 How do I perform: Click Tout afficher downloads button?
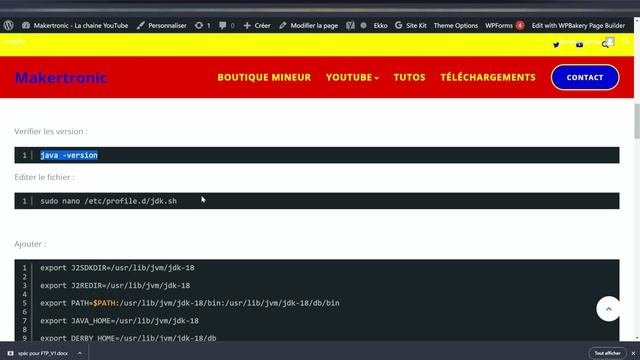coord(607,353)
